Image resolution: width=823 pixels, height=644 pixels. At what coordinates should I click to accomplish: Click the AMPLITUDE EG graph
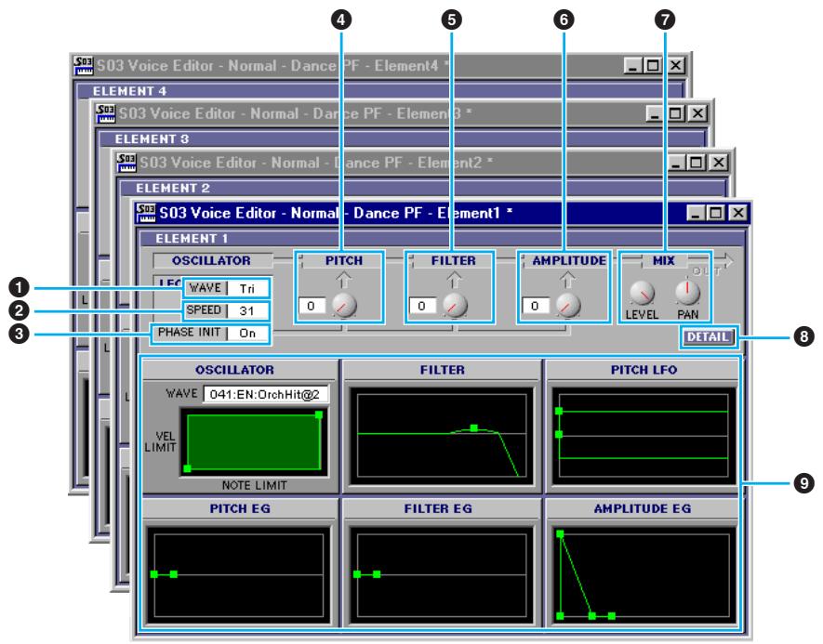(644, 575)
